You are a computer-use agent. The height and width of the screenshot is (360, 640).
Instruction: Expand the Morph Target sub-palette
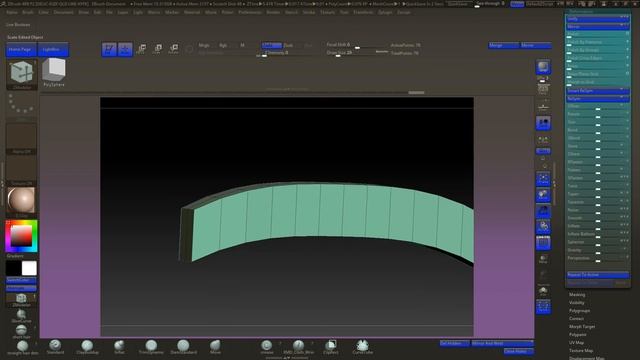582,327
